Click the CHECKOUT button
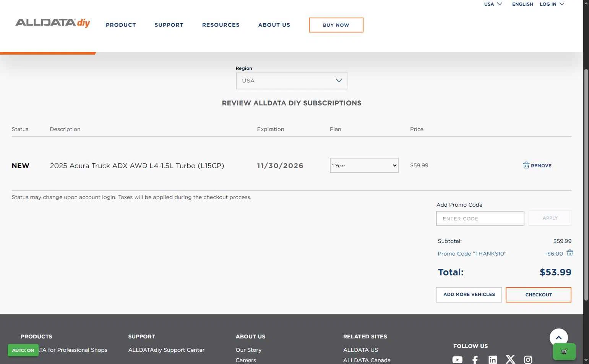The height and width of the screenshot is (364, 589). (x=539, y=295)
